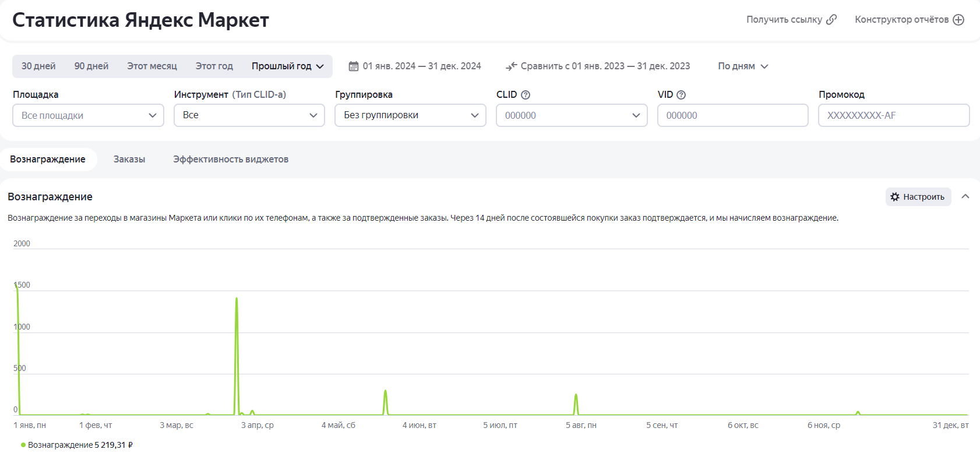
Task: Click the chart peak near 5 авг
Action: click(x=576, y=395)
